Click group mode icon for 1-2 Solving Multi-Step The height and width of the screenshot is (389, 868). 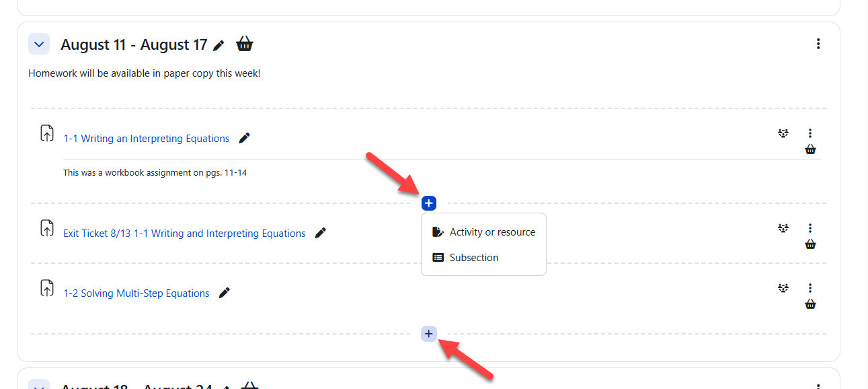click(x=783, y=288)
